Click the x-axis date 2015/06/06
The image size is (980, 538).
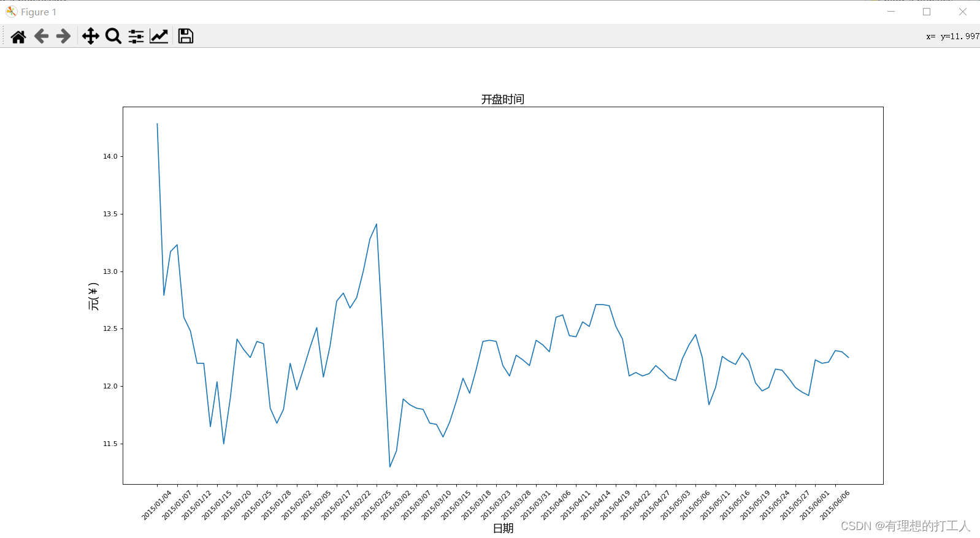click(x=835, y=505)
